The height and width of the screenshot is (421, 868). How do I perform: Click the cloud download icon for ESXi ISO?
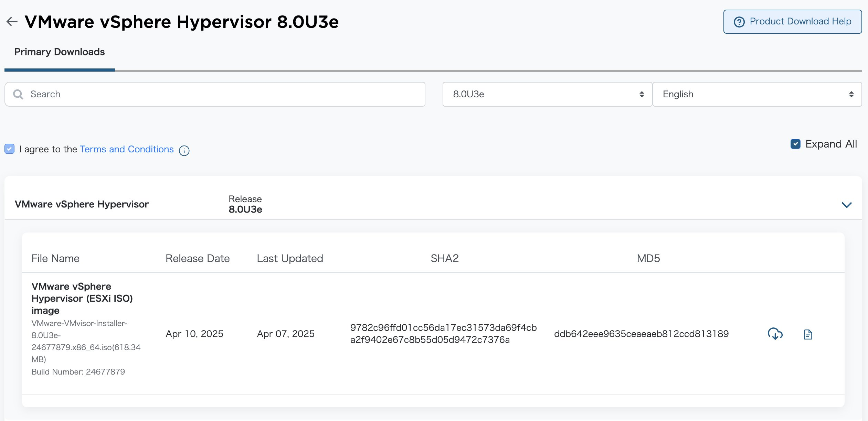click(x=775, y=334)
